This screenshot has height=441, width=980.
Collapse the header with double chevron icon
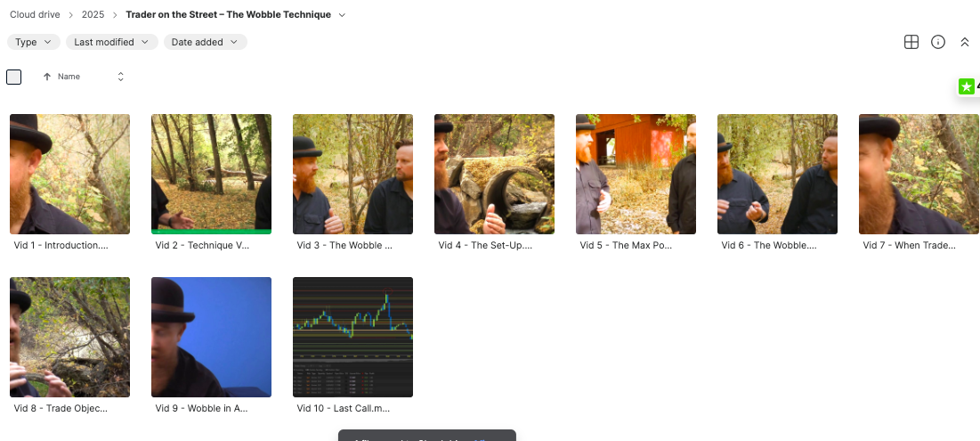coord(964,42)
